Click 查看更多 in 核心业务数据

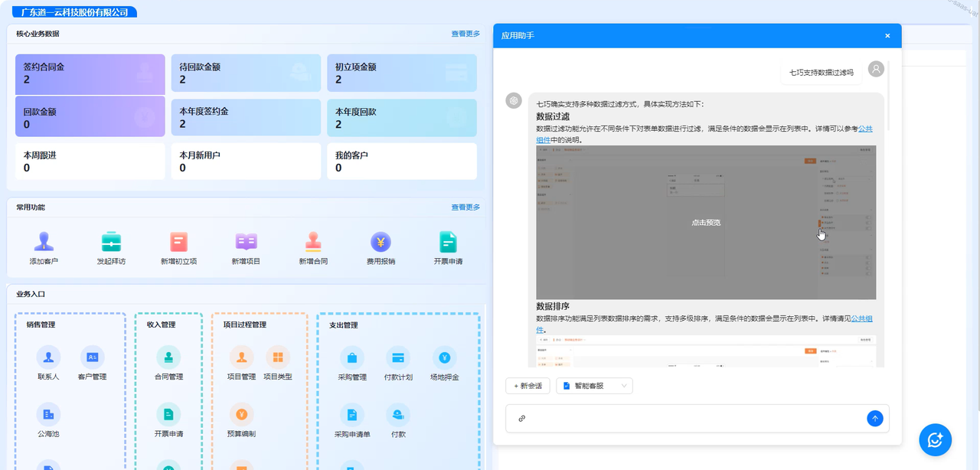coord(465,34)
